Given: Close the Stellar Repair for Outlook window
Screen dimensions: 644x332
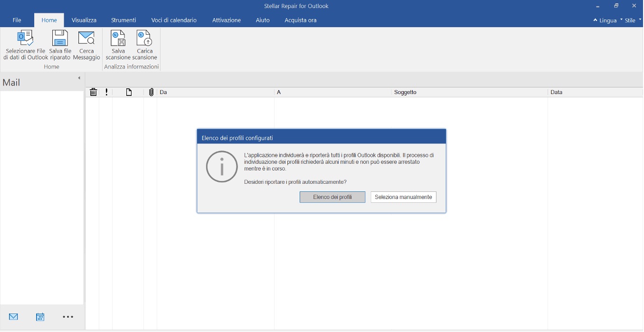Looking at the screenshot, I should 634,6.
